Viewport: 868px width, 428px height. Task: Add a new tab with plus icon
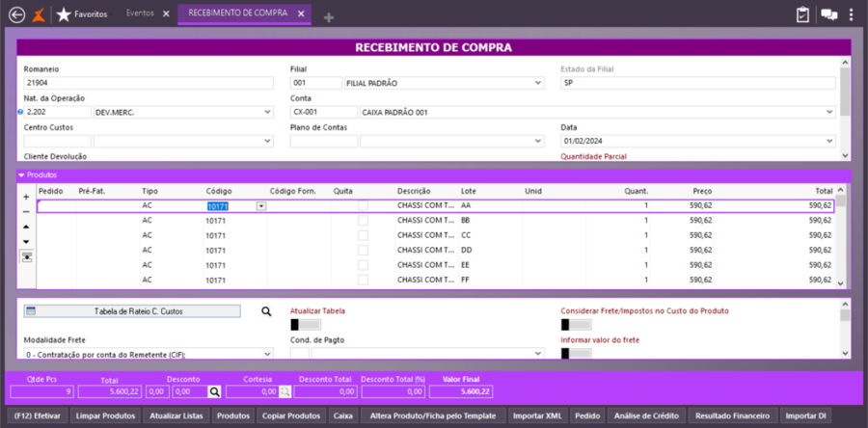[x=329, y=17]
